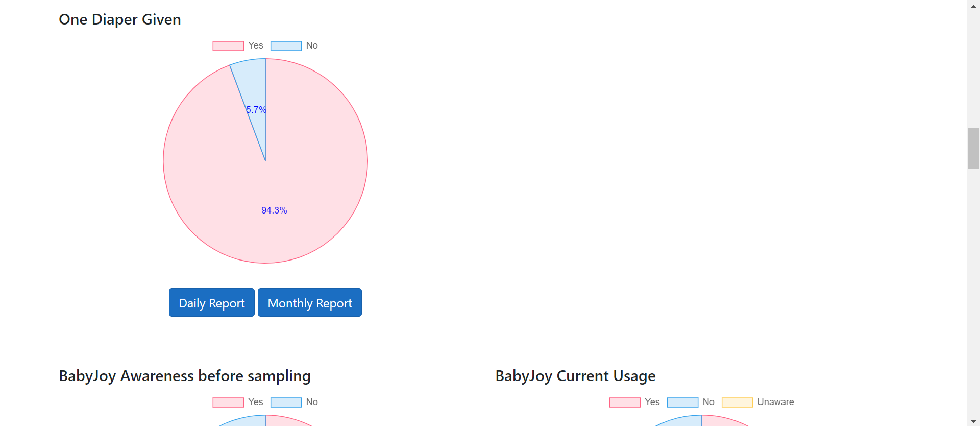This screenshot has height=426, width=980.
Task: Click the vertical scrollbar thumb
Action: [x=973, y=148]
